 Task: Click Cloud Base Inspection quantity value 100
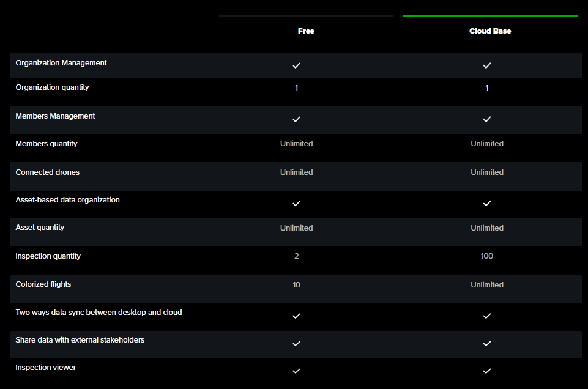coord(487,256)
